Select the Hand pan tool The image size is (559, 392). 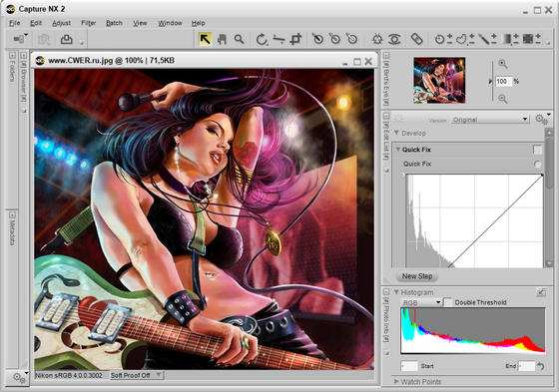tap(222, 39)
